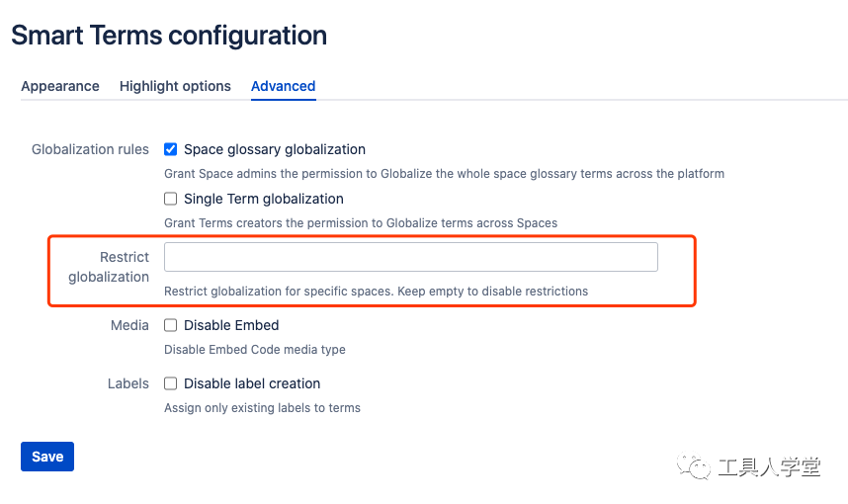Switch to the Appearance tab

point(60,86)
